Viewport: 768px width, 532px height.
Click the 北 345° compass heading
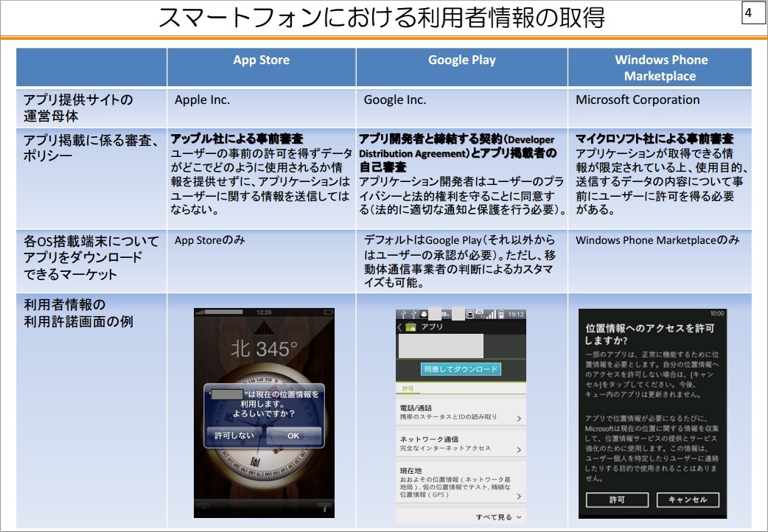tap(264, 349)
